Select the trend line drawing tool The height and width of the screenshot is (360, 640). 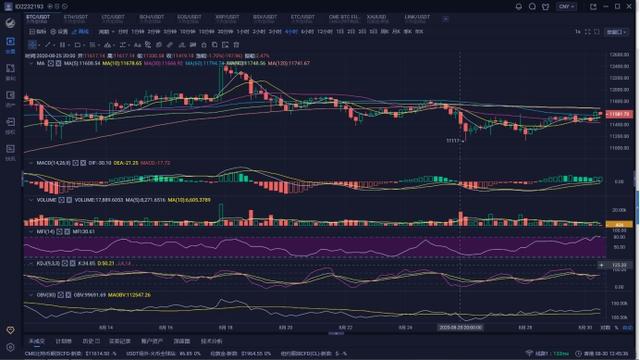tap(48, 44)
